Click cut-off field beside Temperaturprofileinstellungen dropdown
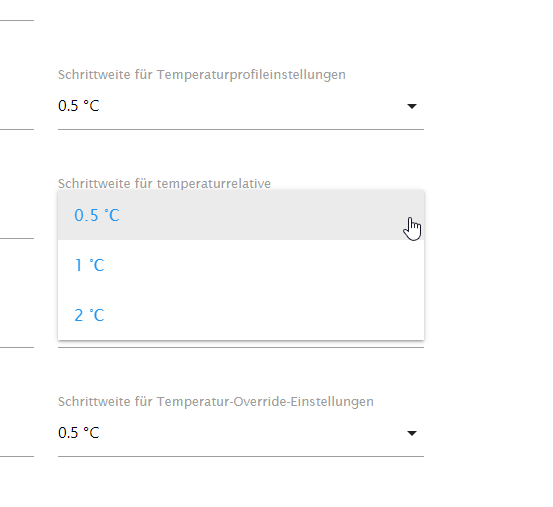The height and width of the screenshot is (507, 553). point(17,106)
